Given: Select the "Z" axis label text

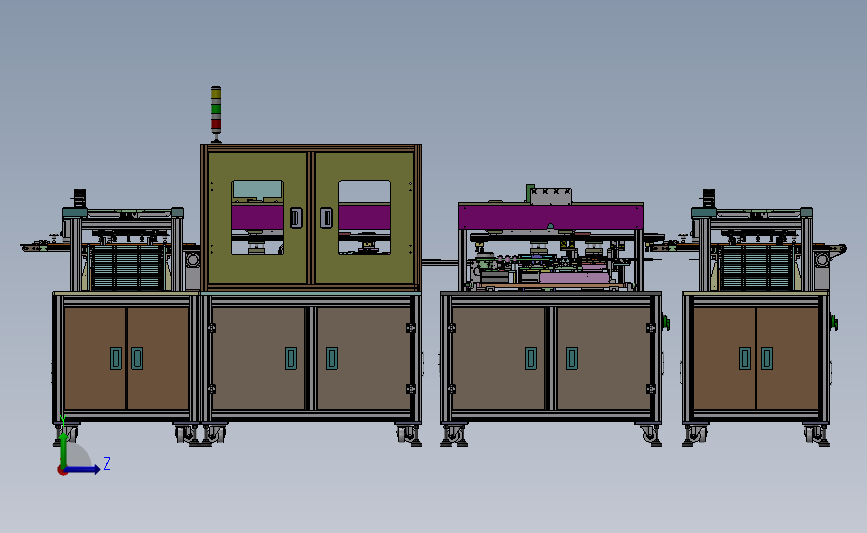Looking at the screenshot, I should (107, 463).
